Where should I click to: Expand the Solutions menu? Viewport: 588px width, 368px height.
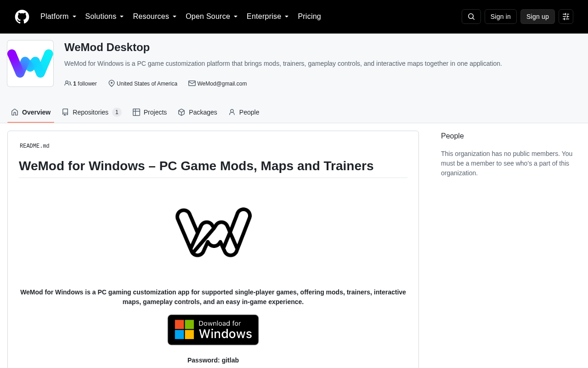coord(104,17)
